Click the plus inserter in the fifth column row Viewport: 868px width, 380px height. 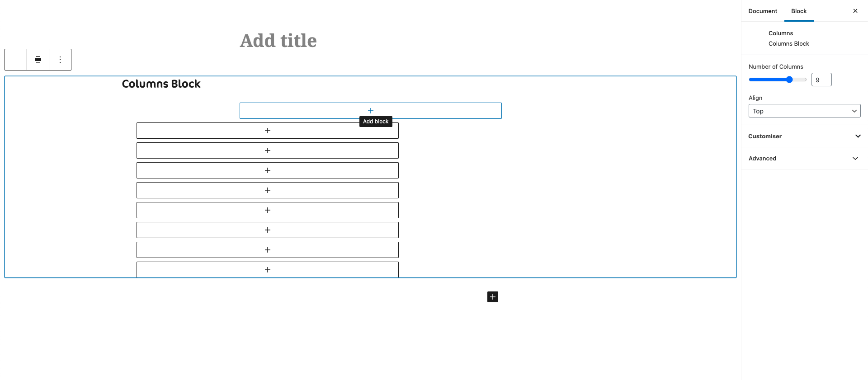pyautogui.click(x=268, y=210)
